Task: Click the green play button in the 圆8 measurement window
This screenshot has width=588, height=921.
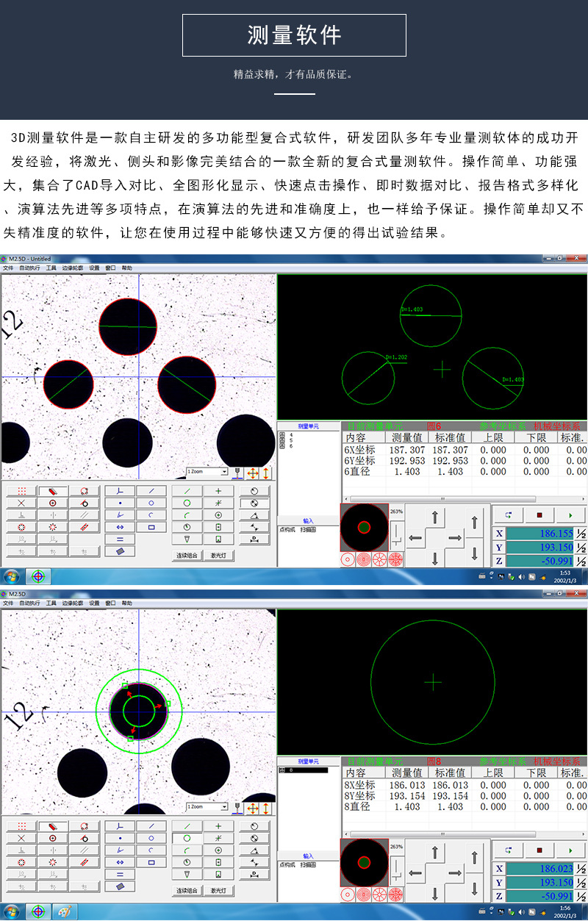Action: click(x=571, y=850)
